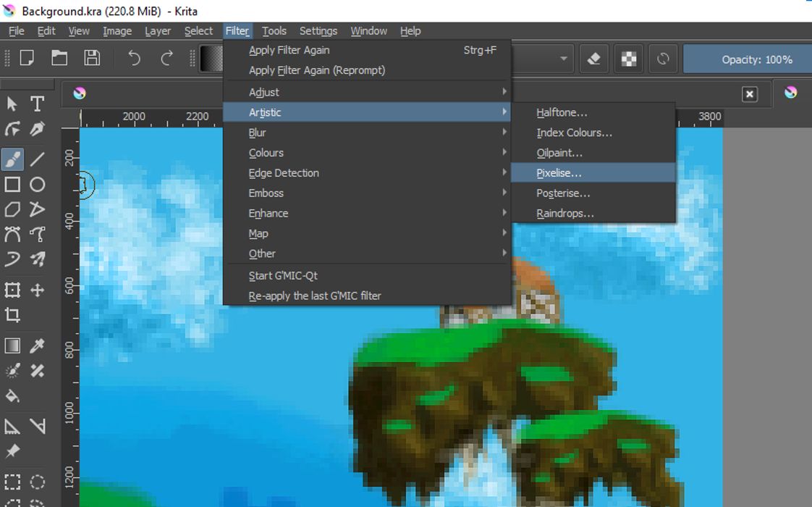The height and width of the screenshot is (507, 812).
Task: Activate the Crop tool
Action: coord(12,315)
